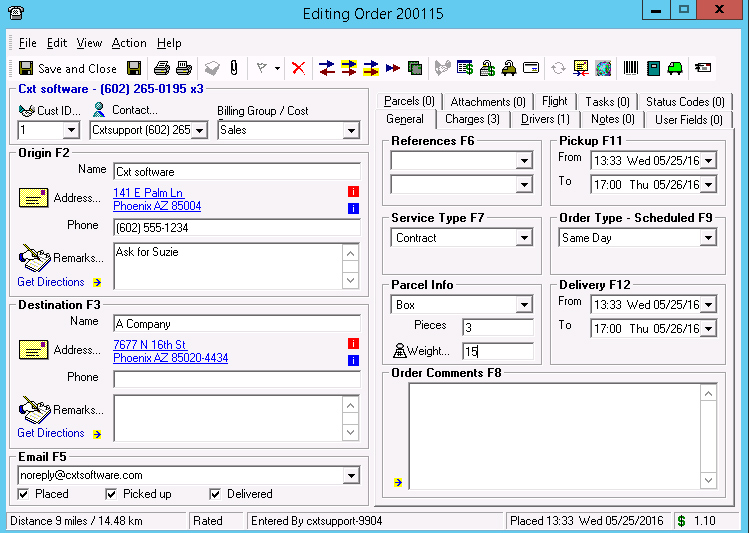749x533 pixels.
Task: Click the Weight scale icon in Parcel Info
Action: 399,351
